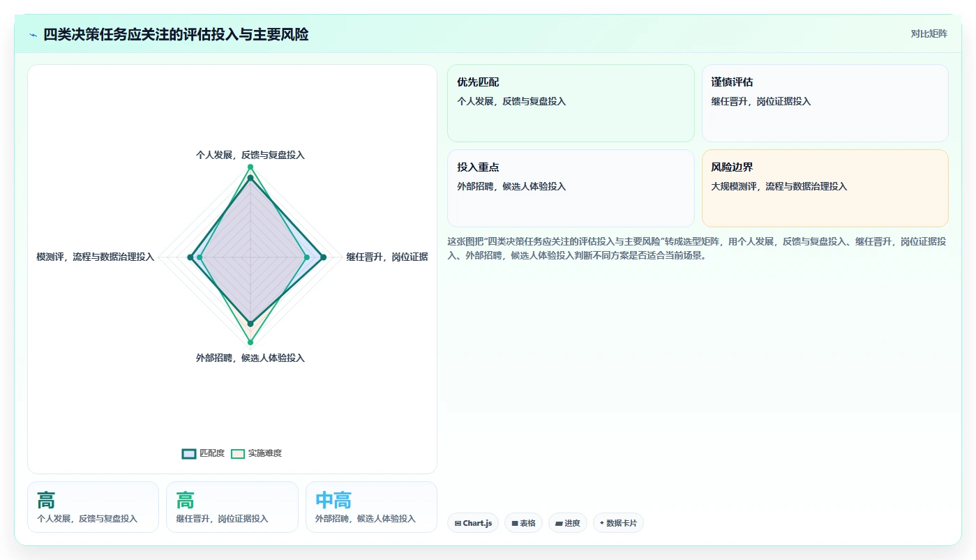
Task: Open the 投入重点 card
Action: 571,188
